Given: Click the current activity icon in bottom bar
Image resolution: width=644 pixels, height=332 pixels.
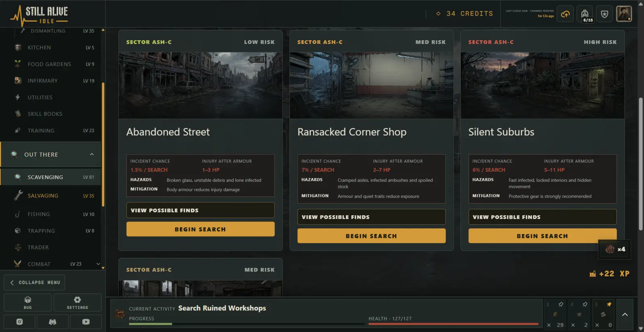Looking at the screenshot, I should [120, 314].
